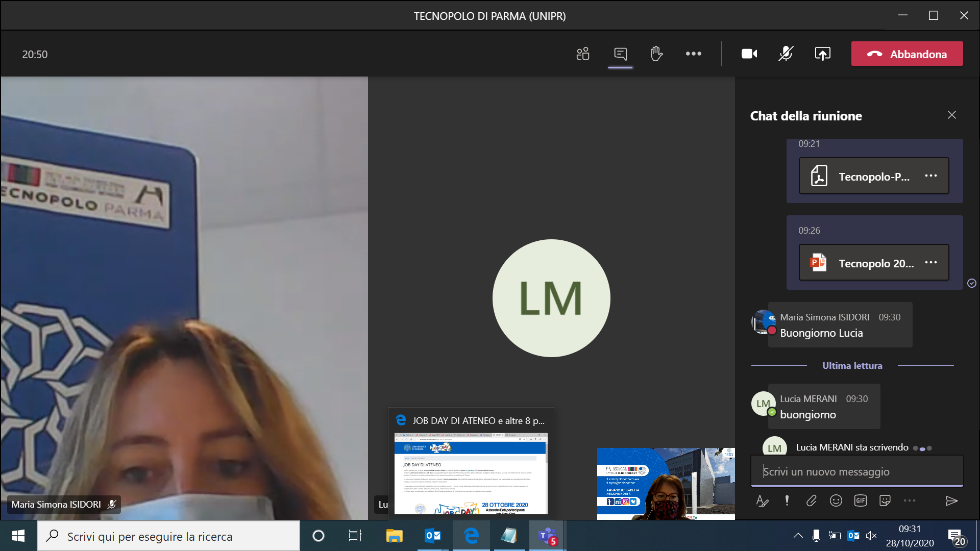The height and width of the screenshot is (551, 980).
Task: Click the power/battery tray icon
Action: (835, 536)
